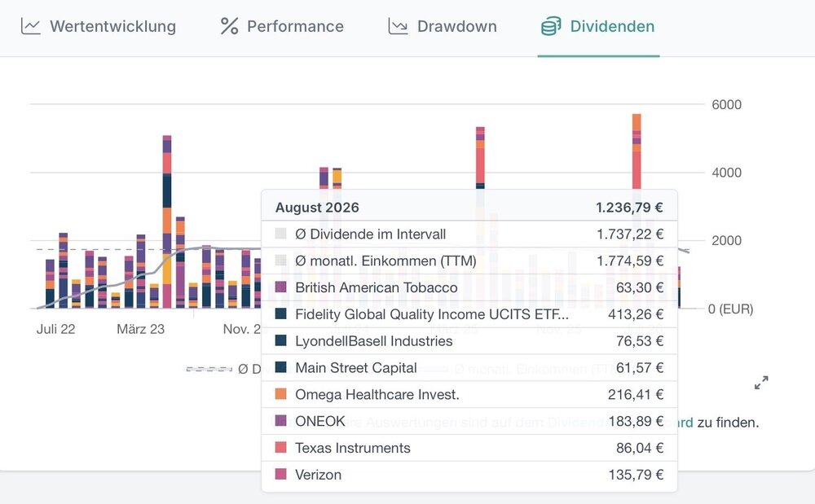The image size is (815, 504).
Task: Click the Juli 22 axis label
Action: tap(55, 329)
